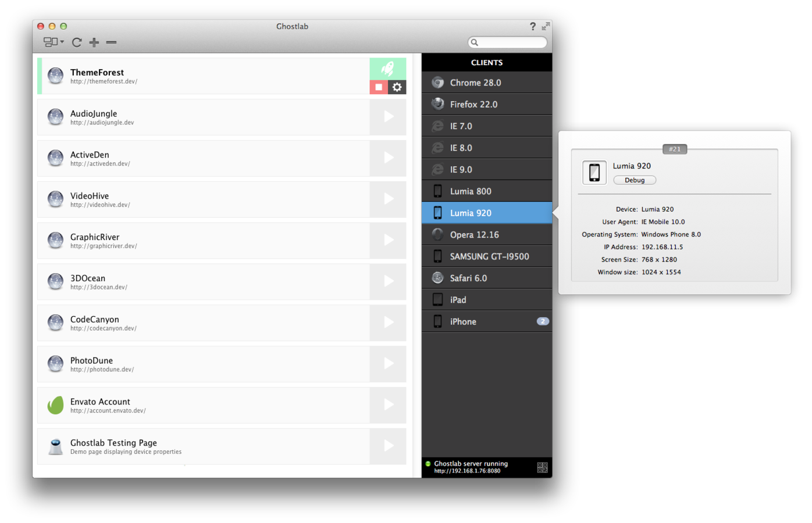Click the iPhone badge showing 2
The image size is (812, 523).
543,321
